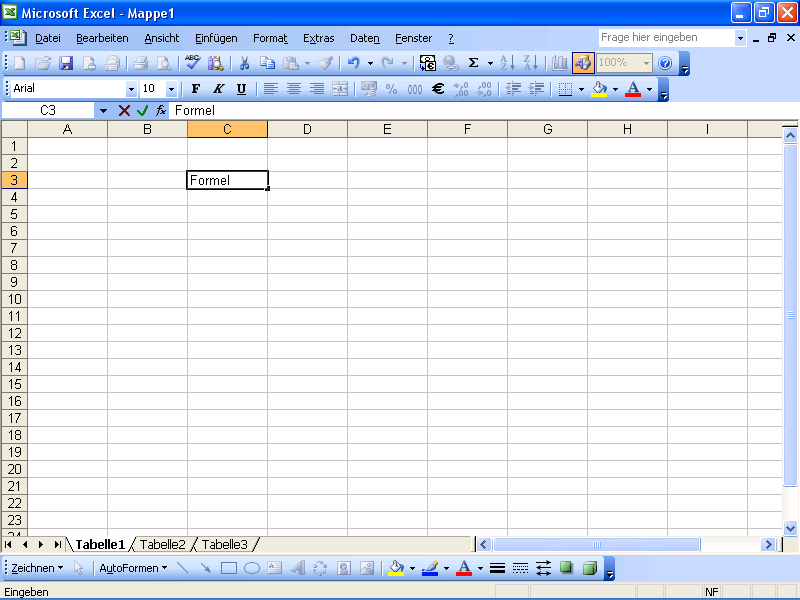Screen dimensions: 800x600
Task: Open the Arial font name dropdown
Action: (x=131, y=89)
